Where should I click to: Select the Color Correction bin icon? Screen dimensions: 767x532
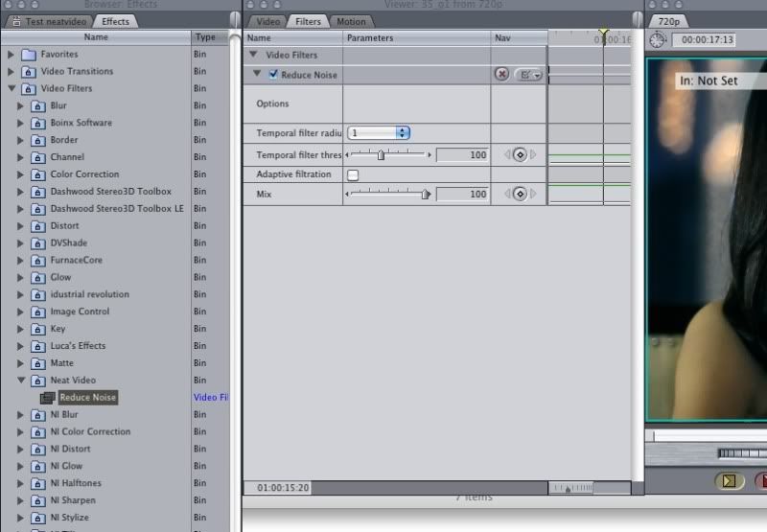pos(38,174)
